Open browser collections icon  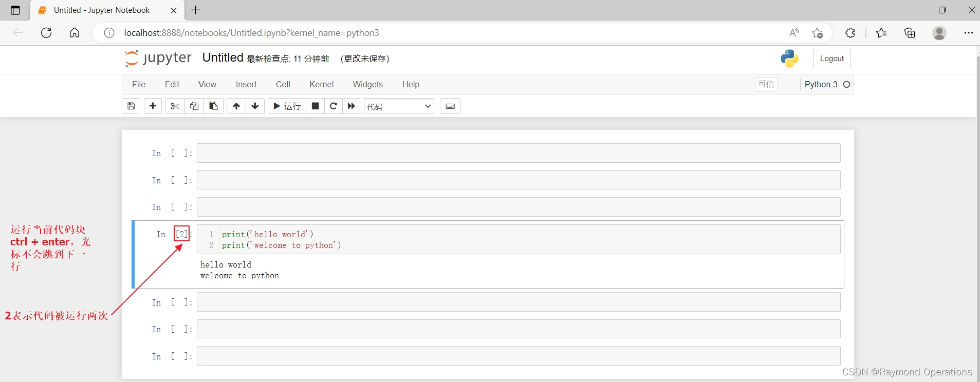tap(910, 33)
